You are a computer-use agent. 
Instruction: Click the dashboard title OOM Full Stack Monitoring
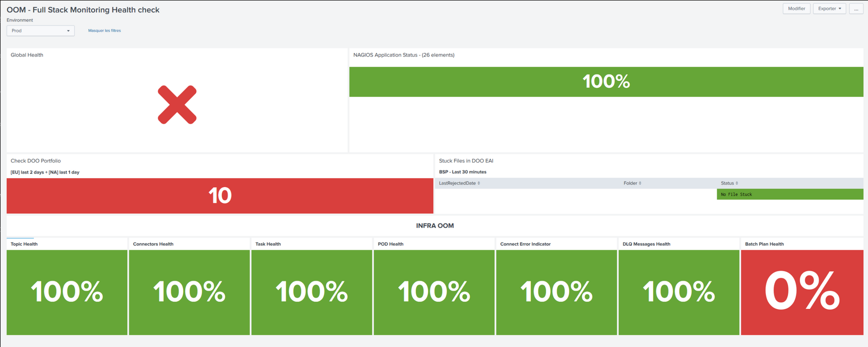pos(83,10)
